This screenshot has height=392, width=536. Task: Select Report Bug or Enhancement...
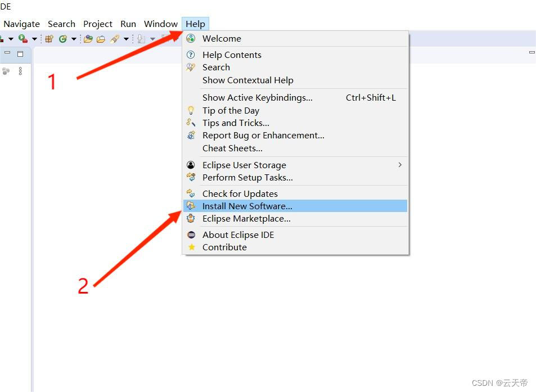296,136
